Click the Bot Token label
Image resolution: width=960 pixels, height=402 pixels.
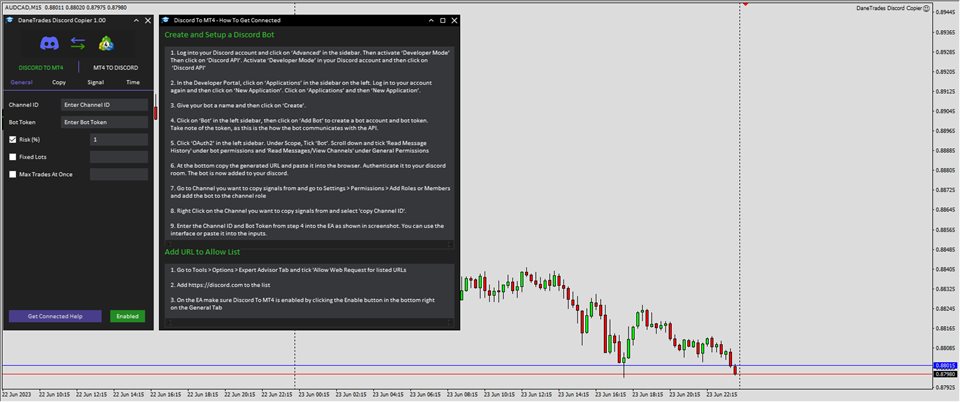click(22, 122)
